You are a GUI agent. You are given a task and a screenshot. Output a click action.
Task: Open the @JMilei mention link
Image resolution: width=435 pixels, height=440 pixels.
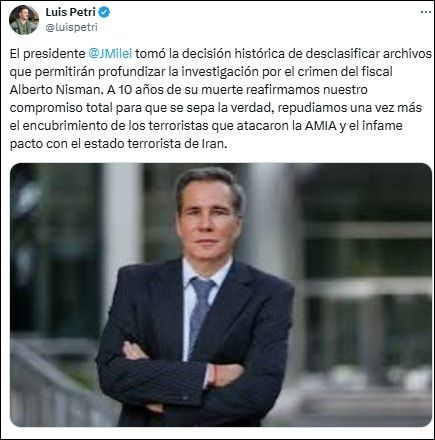tap(110, 54)
